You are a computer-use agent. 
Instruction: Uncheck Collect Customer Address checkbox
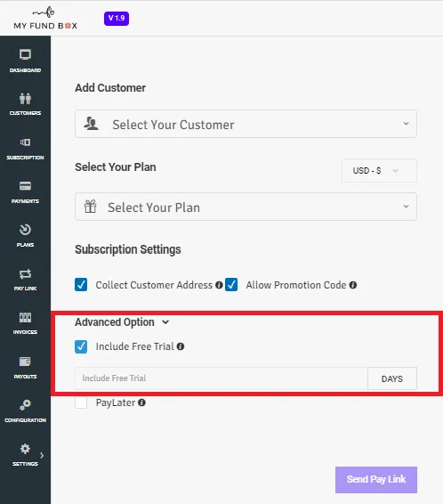click(x=81, y=285)
